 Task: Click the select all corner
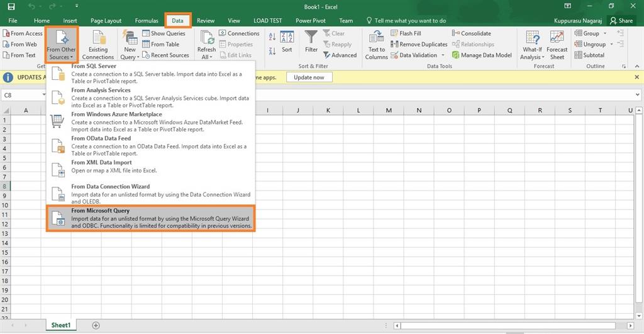(x=5, y=110)
